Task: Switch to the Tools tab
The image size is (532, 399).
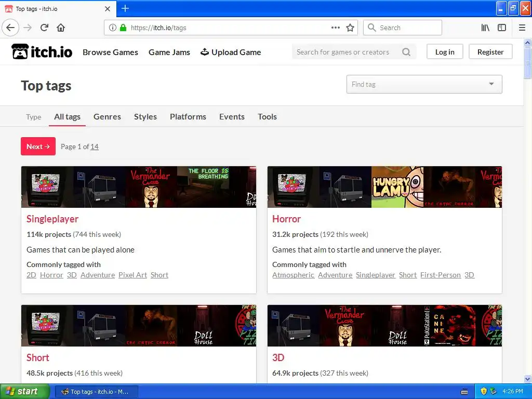Action: tap(267, 117)
